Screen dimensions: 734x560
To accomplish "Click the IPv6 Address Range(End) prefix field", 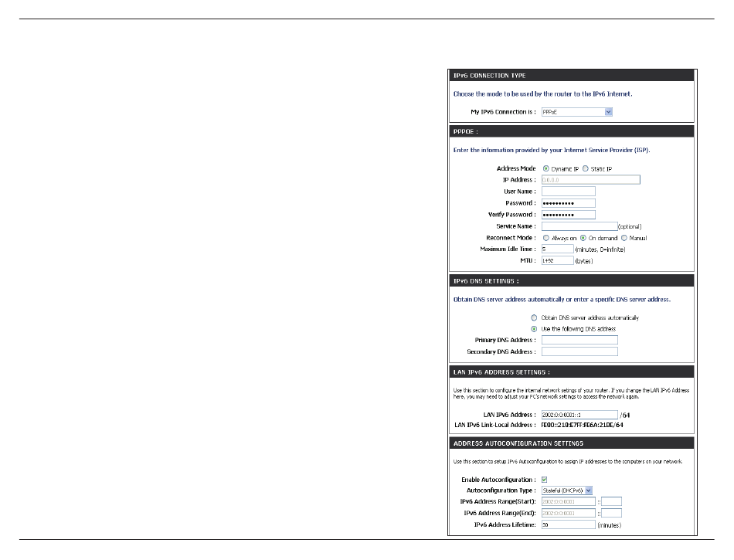I will coord(569,513).
